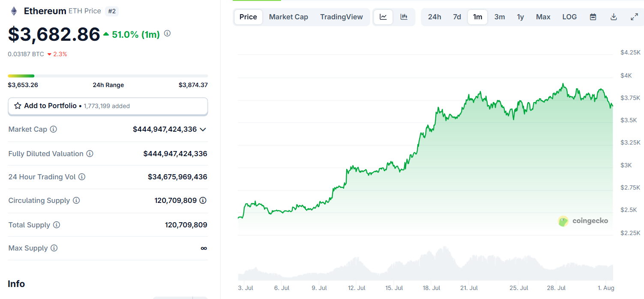Set chart range to 7d

(457, 17)
